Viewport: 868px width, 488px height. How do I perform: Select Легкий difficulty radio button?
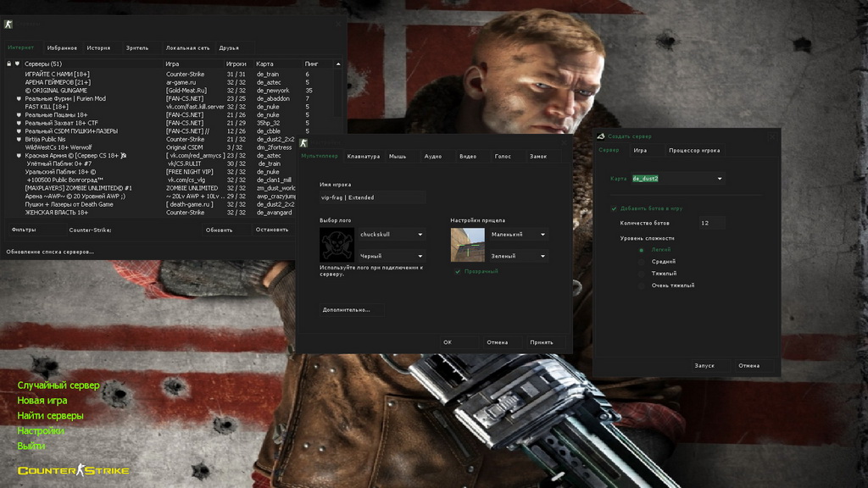pos(642,250)
